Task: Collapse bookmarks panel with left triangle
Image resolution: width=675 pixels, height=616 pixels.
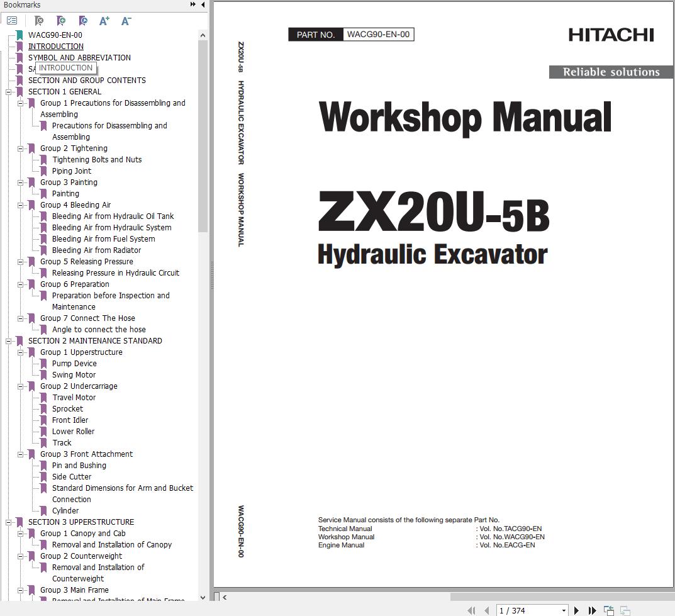Action: pos(203,4)
